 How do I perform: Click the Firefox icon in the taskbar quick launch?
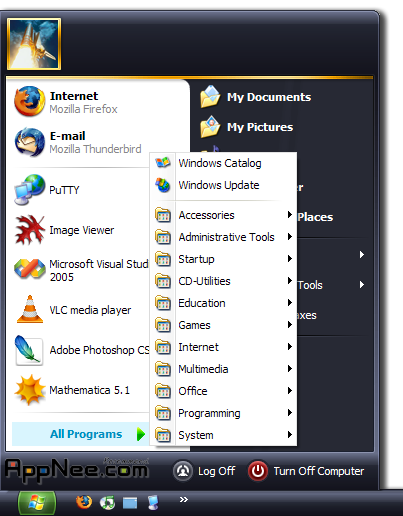84,502
